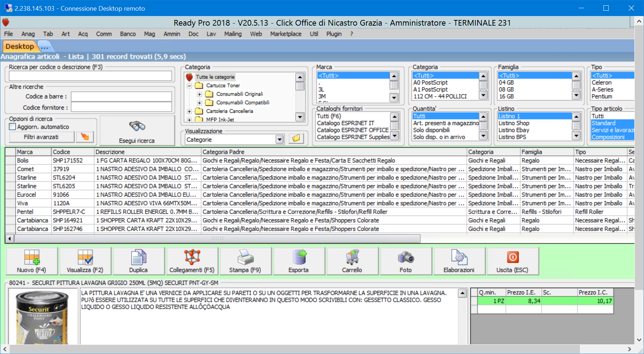Screen dimensions: 644x354
Task: Click the Codice fornitore input field
Action: (121, 107)
